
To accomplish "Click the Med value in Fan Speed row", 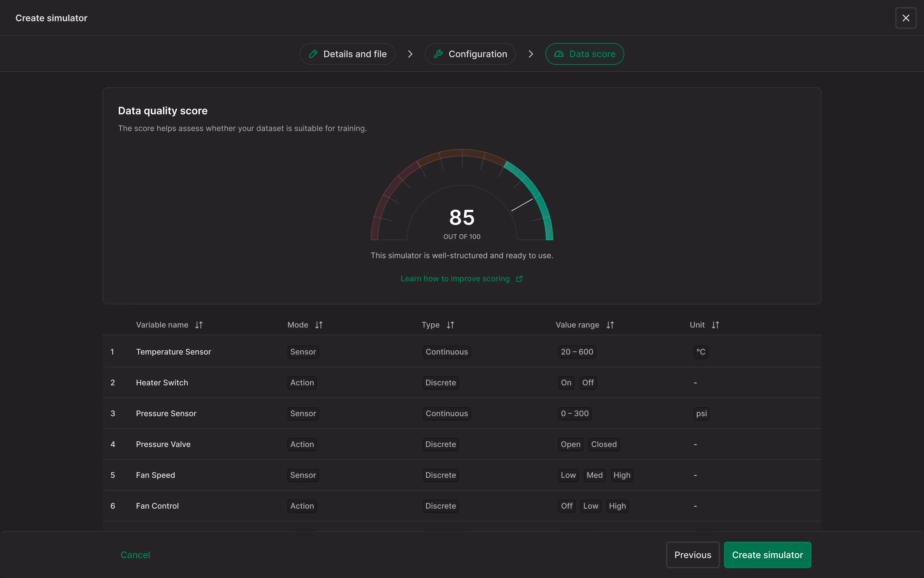I will click(x=594, y=475).
